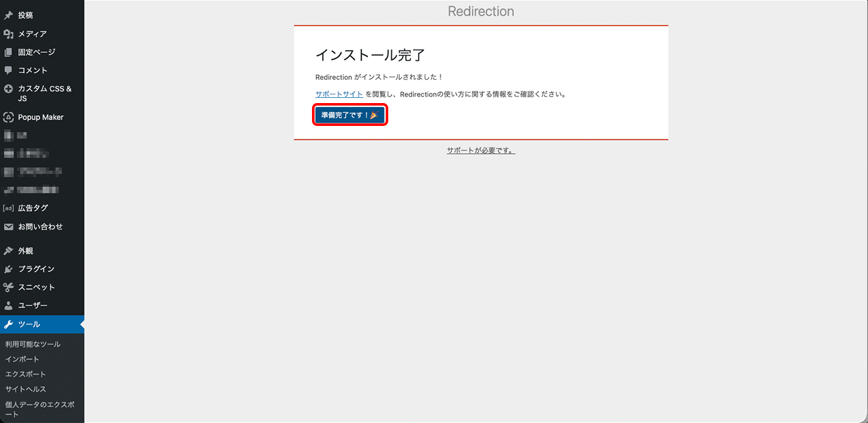Click the envelope icon beside お問い合わせ

click(x=8, y=227)
